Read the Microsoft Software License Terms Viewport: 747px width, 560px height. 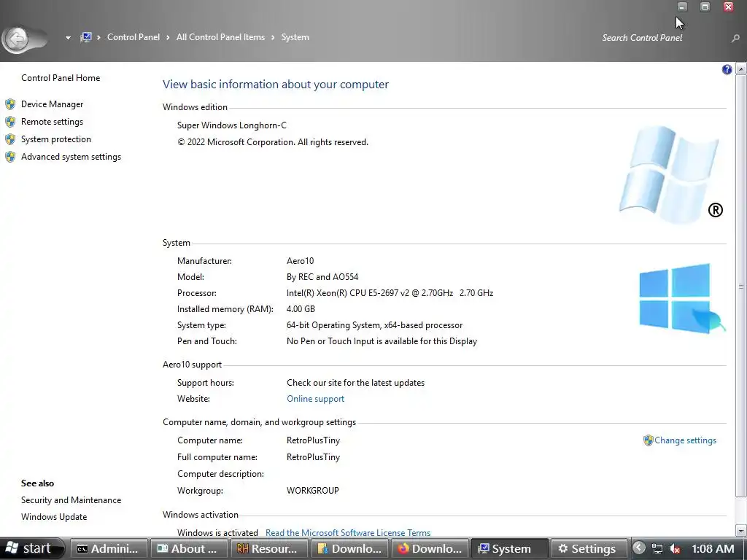tap(348, 532)
